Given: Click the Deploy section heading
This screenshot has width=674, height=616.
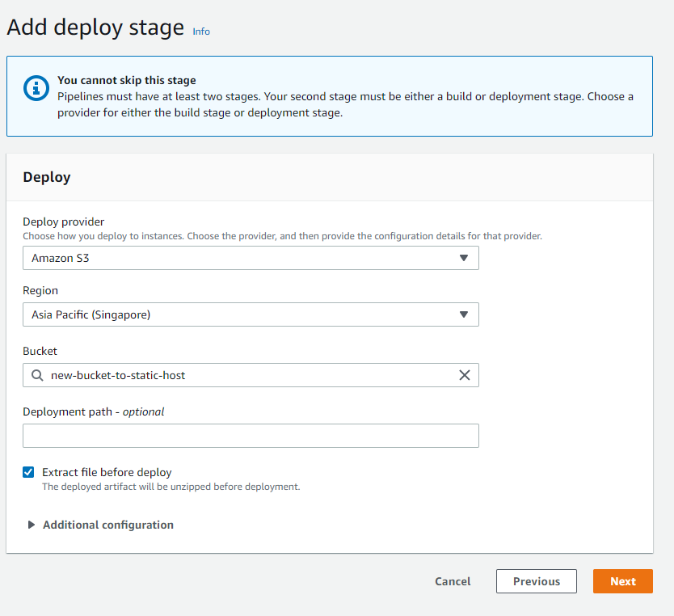Looking at the screenshot, I should pos(47,177).
